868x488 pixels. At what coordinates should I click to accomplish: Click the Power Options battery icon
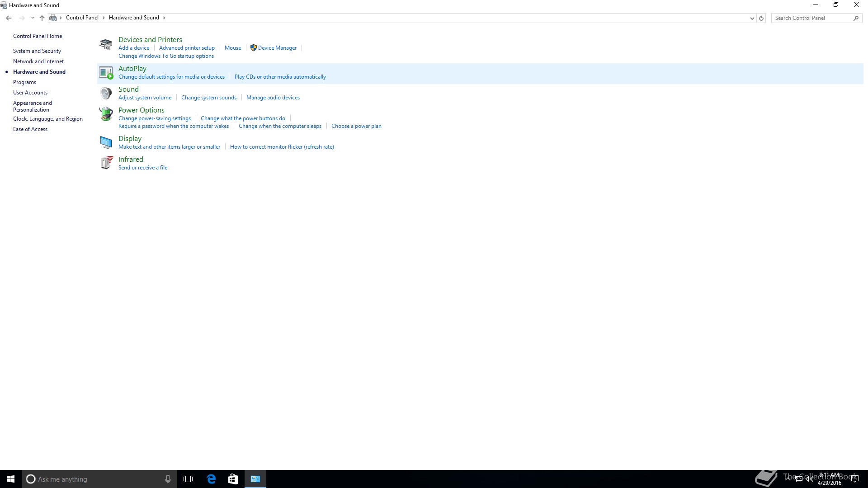[x=106, y=114]
